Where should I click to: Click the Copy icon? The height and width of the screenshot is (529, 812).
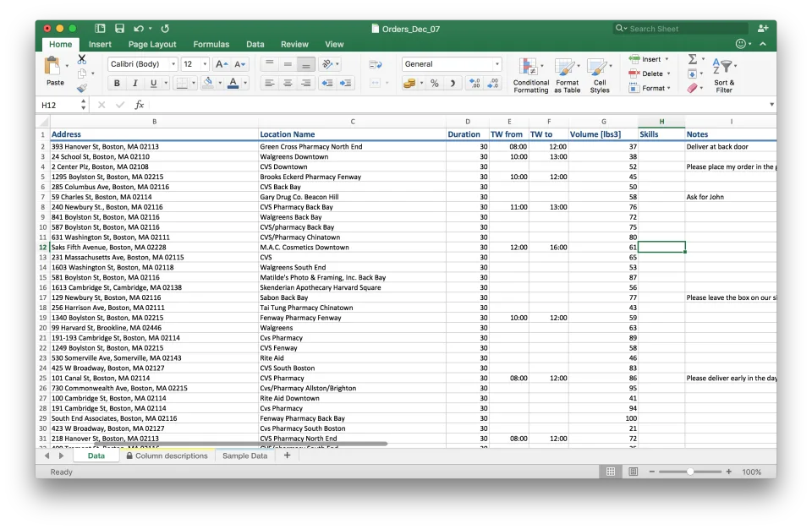pos(82,74)
